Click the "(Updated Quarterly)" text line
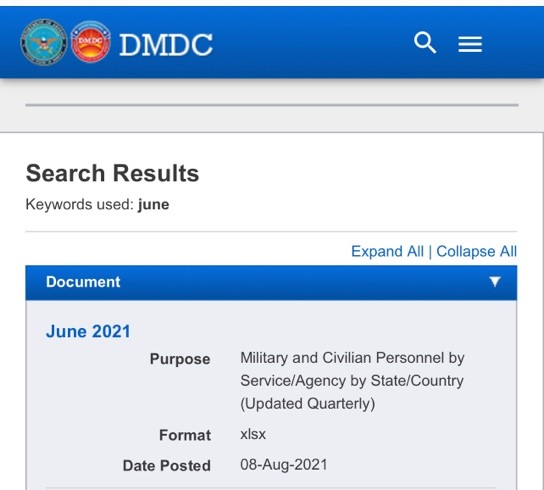The height and width of the screenshot is (490, 544). [307, 404]
